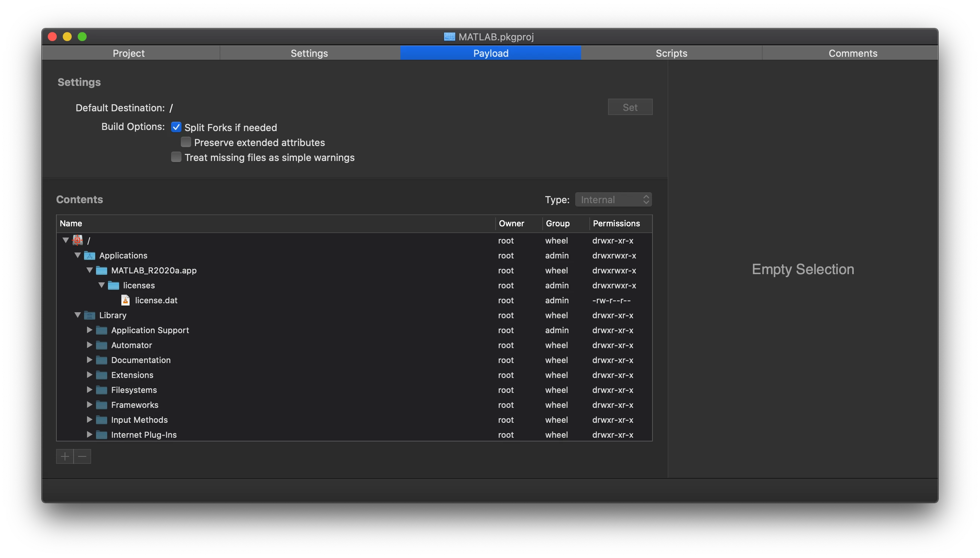Click group wheel in Frameworks row
The image size is (980, 558).
pyautogui.click(x=556, y=405)
